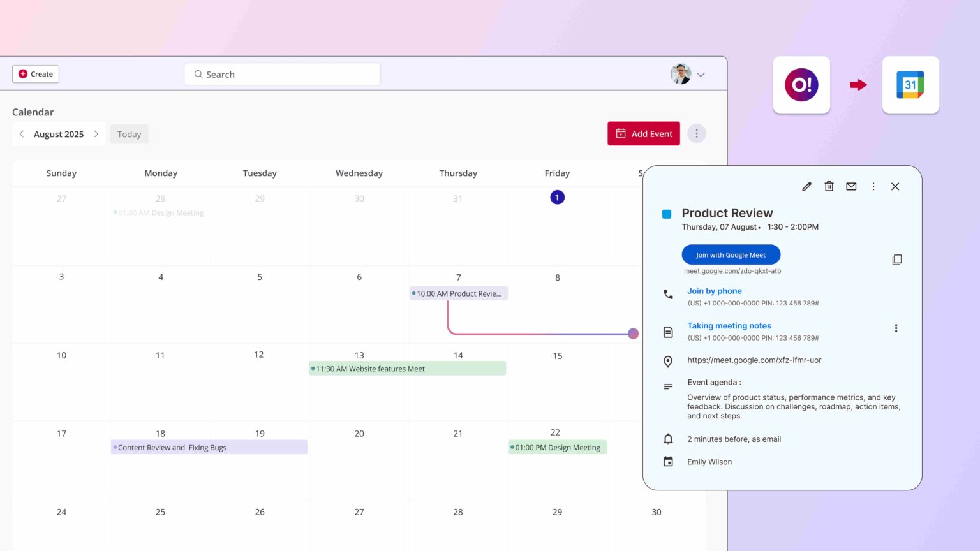This screenshot has height=551, width=980.
Task: Copy the Google Meet link icon
Action: point(896,260)
